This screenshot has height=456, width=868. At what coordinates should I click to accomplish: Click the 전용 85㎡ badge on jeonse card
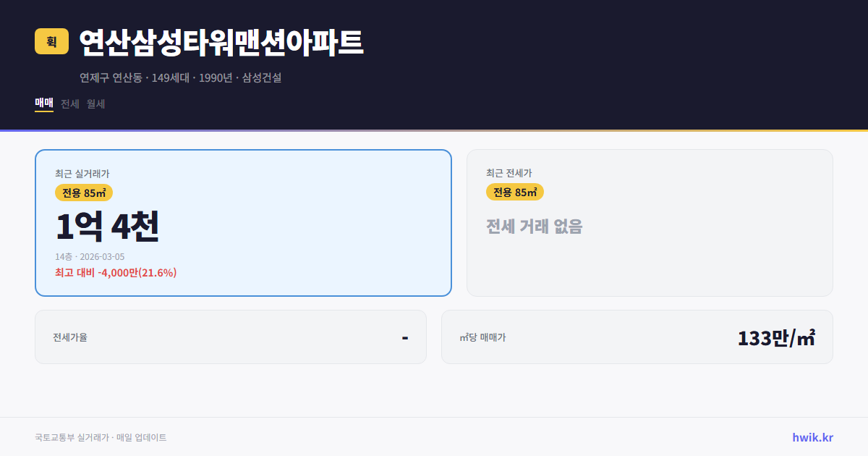[x=514, y=192]
